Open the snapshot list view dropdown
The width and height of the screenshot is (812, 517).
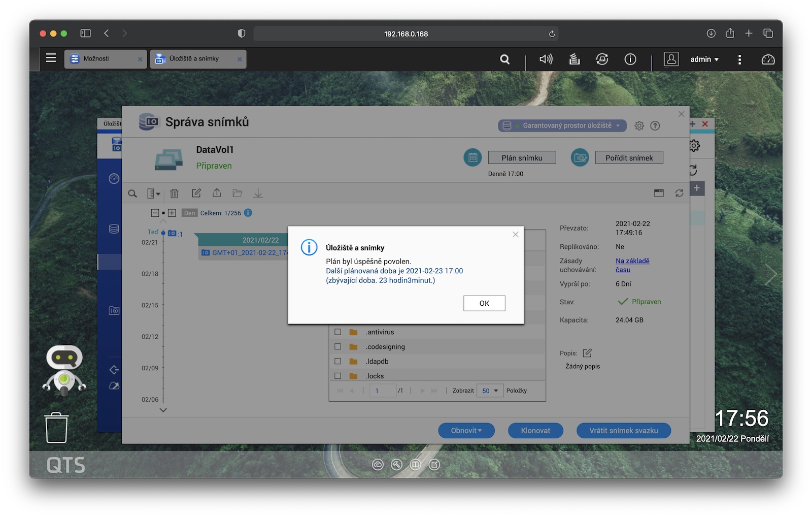pos(153,193)
